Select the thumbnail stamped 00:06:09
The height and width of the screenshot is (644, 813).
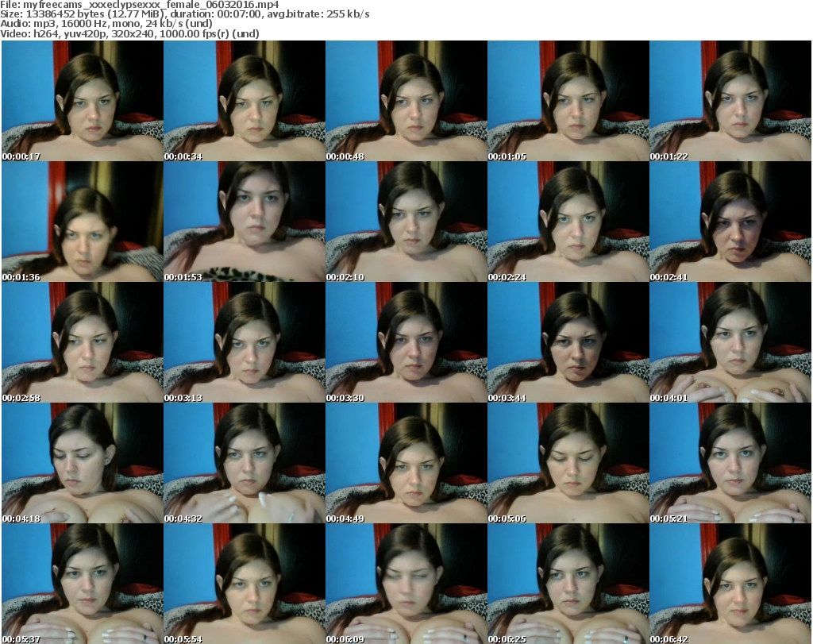pyautogui.click(x=406, y=584)
